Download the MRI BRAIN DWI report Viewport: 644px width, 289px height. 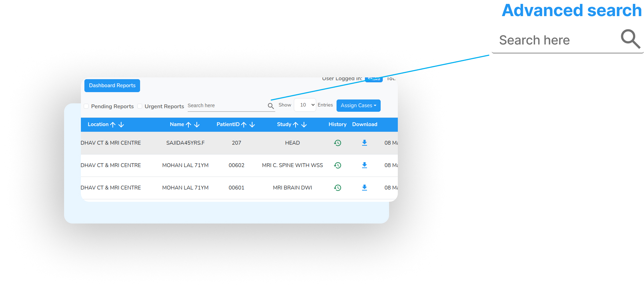click(364, 188)
